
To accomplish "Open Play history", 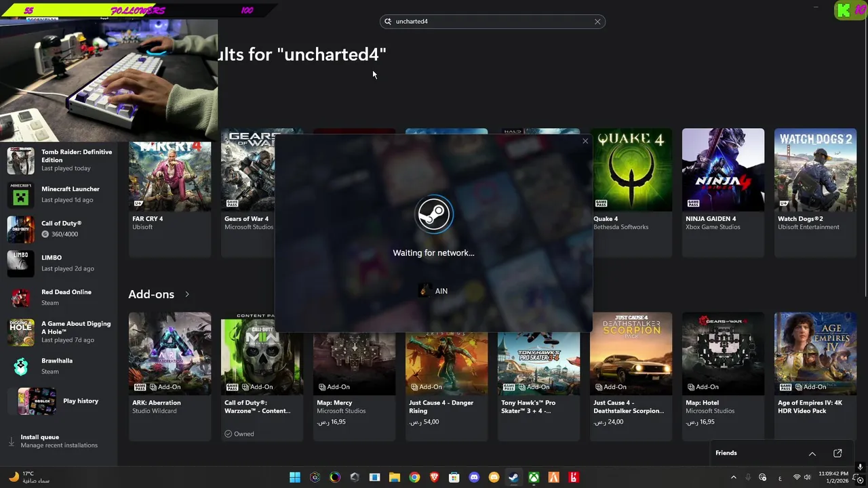I will click(60, 401).
